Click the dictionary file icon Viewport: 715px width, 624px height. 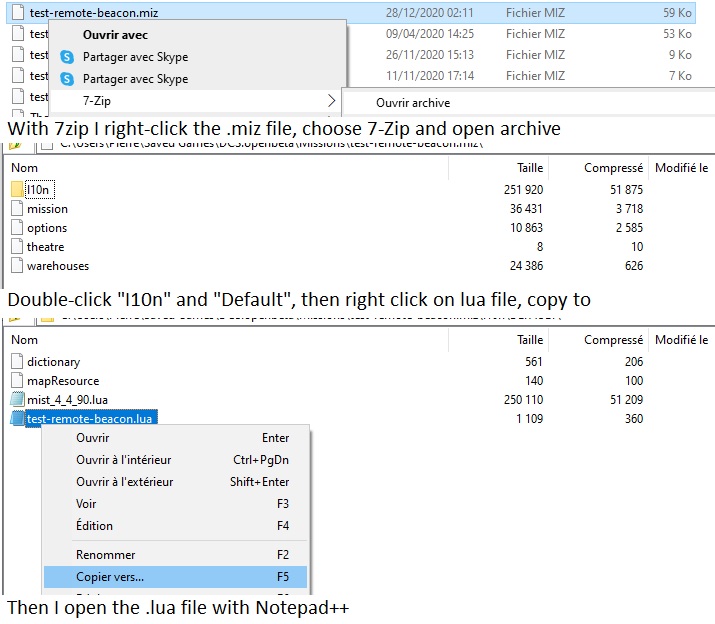[17, 361]
